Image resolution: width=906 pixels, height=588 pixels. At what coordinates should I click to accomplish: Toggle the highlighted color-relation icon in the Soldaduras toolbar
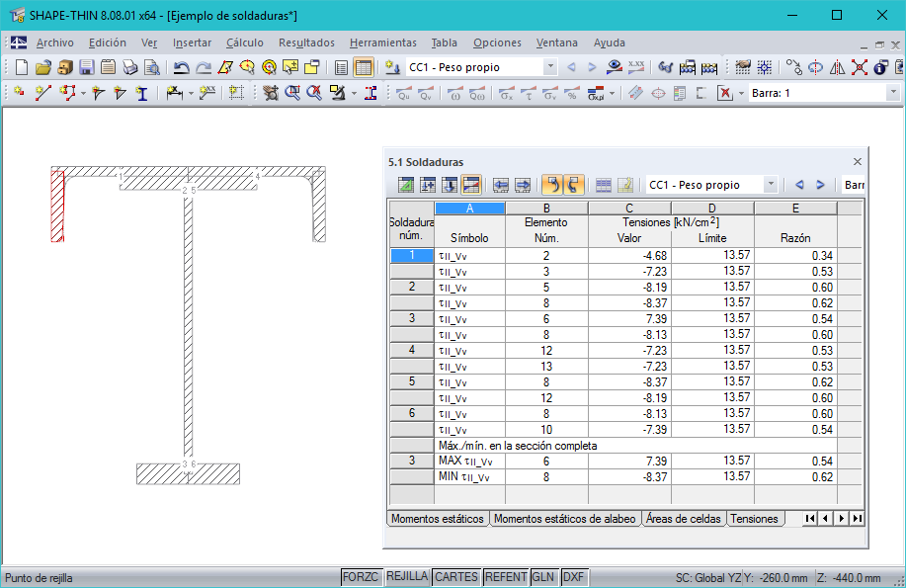click(x=471, y=185)
